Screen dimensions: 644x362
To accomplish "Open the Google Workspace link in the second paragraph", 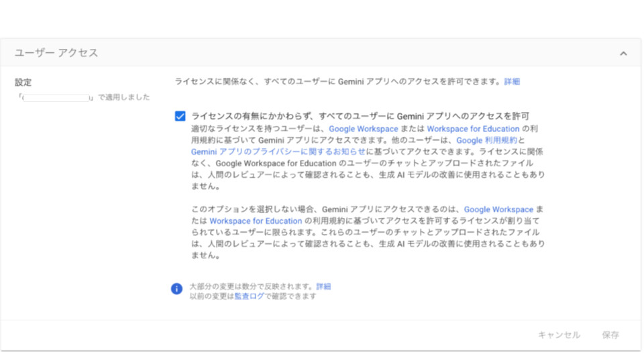I will pos(498,209).
